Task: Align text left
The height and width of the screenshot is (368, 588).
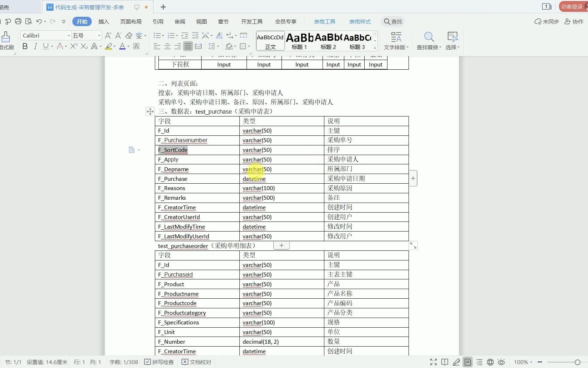Action: coord(157,46)
